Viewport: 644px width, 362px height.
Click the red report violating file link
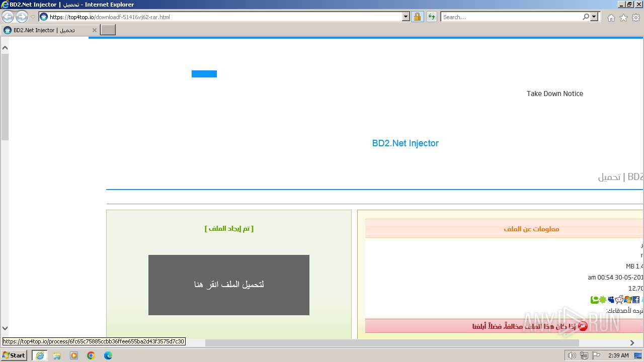523,326
